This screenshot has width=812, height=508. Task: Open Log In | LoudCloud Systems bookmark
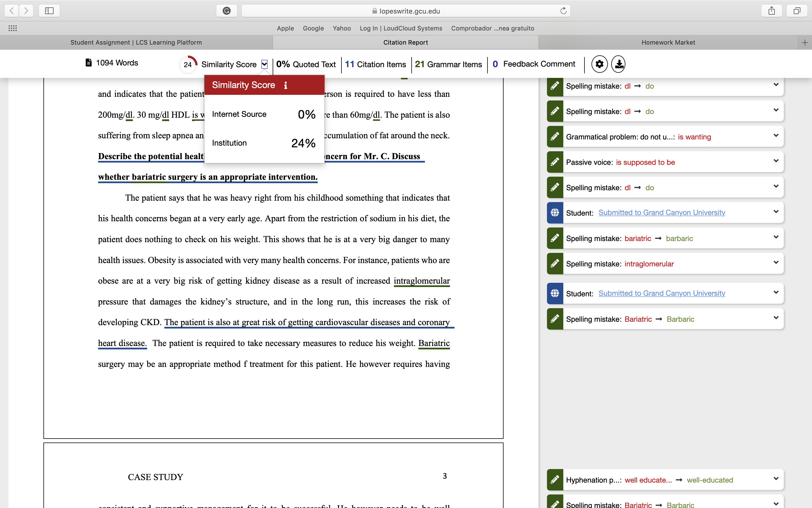pos(401,28)
